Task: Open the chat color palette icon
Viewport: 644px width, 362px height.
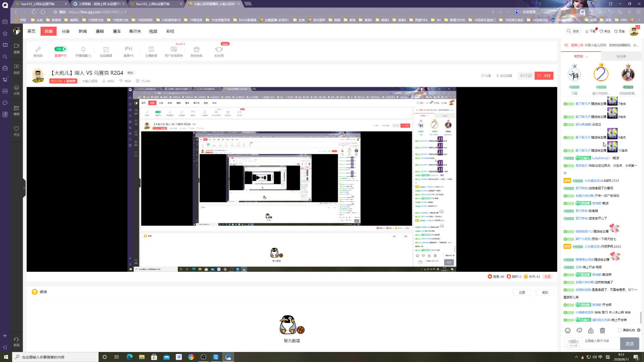Action: (x=579, y=330)
